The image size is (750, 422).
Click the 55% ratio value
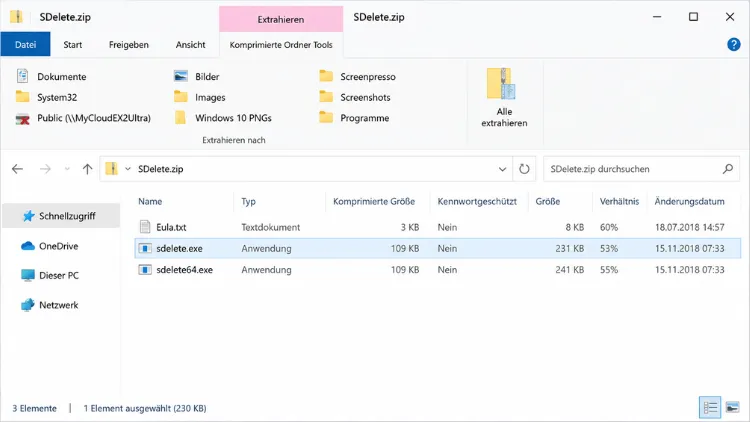click(x=609, y=269)
